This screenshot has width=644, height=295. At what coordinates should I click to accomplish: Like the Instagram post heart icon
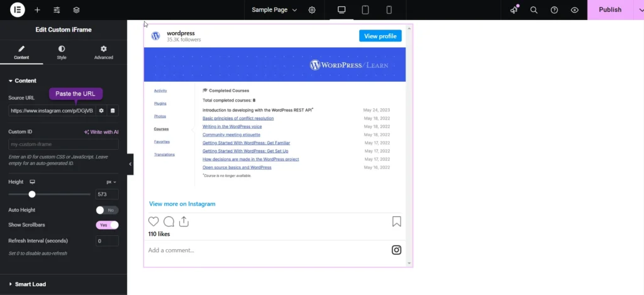pos(153,222)
